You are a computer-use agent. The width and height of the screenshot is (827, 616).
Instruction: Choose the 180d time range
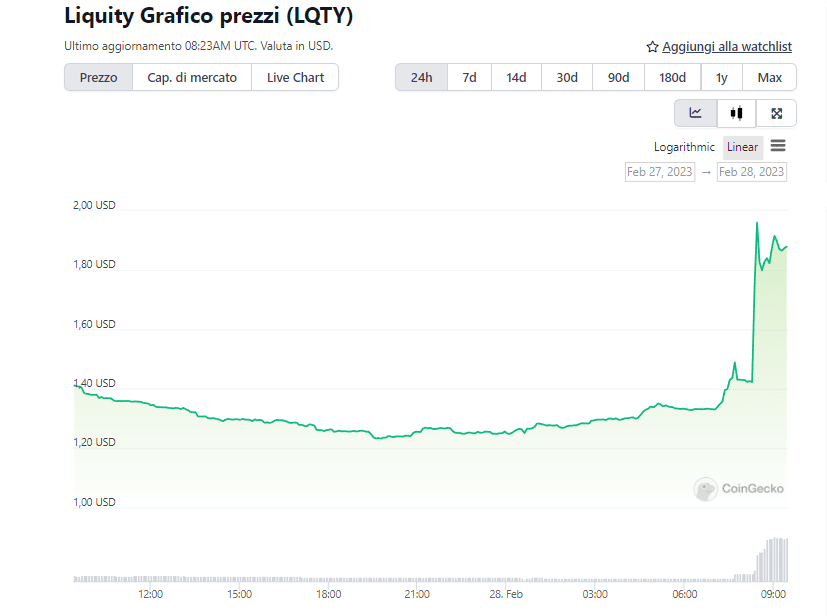coord(672,78)
